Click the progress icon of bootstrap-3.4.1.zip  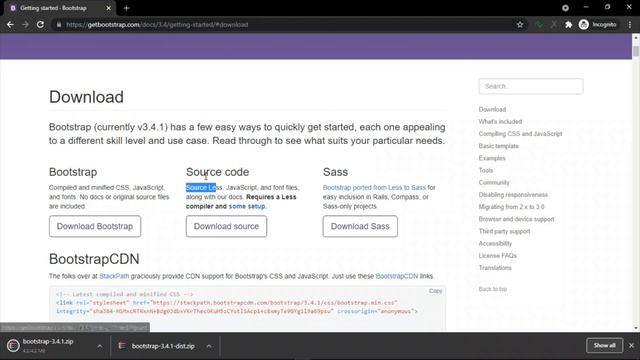click(13, 345)
